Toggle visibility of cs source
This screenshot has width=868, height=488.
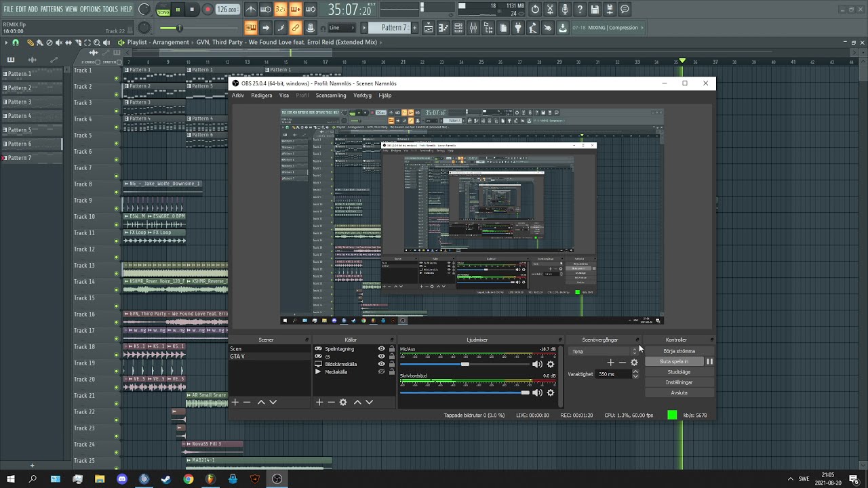tap(382, 357)
